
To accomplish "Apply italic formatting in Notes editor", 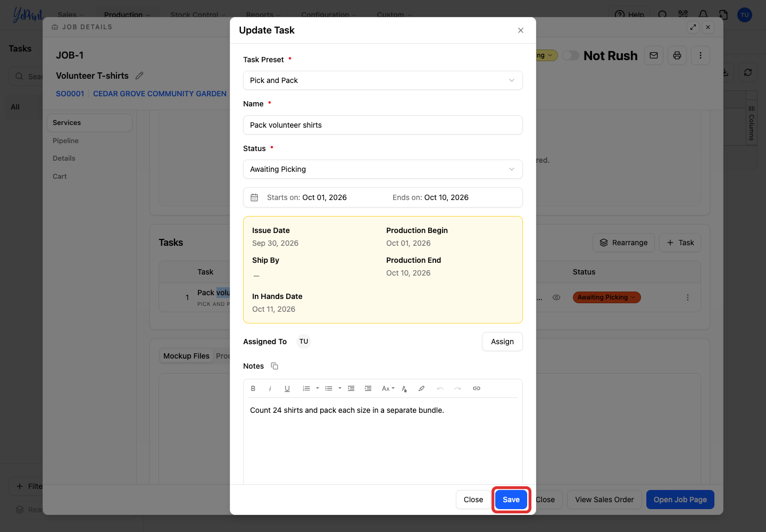I will coord(270,388).
